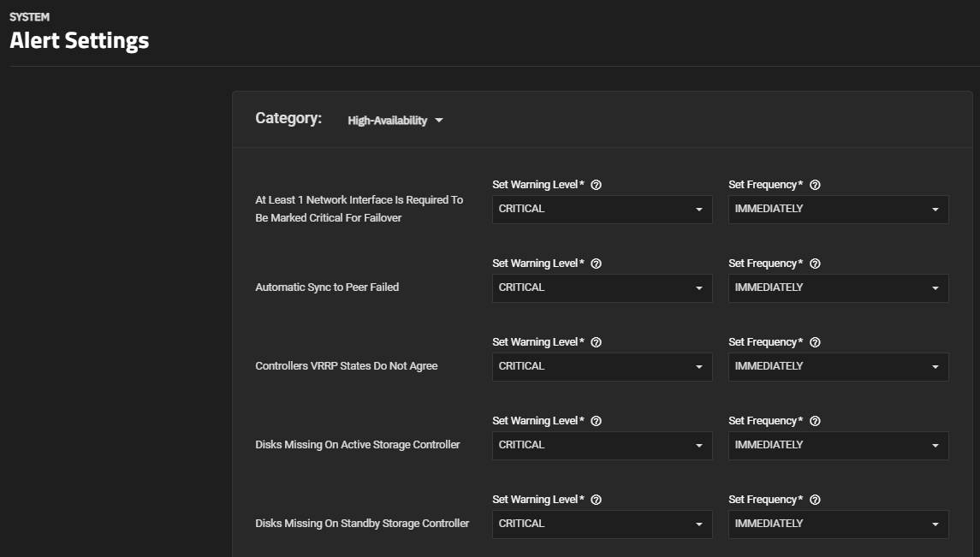Open frequency dropdown for Disks Missing On Active Controller
This screenshot has height=557, width=980.
point(838,446)
